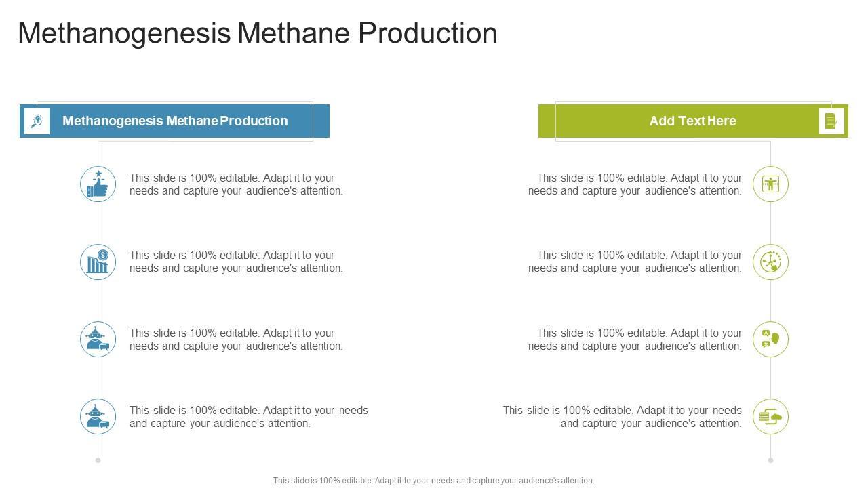The image size is (868, 488).
Task: Select the blue header's Methanogenesis Methane Production text
Action: pyautogui.click(x=175, y=121)
